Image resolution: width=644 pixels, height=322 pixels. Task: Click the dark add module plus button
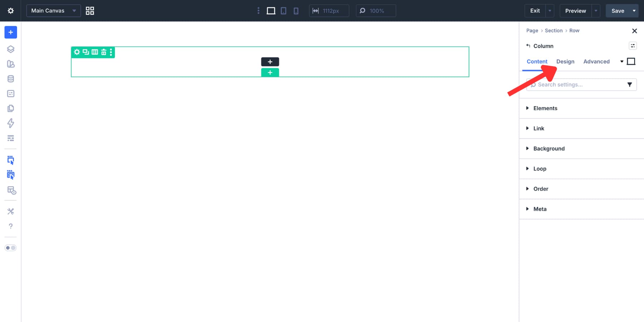[270, 62]
